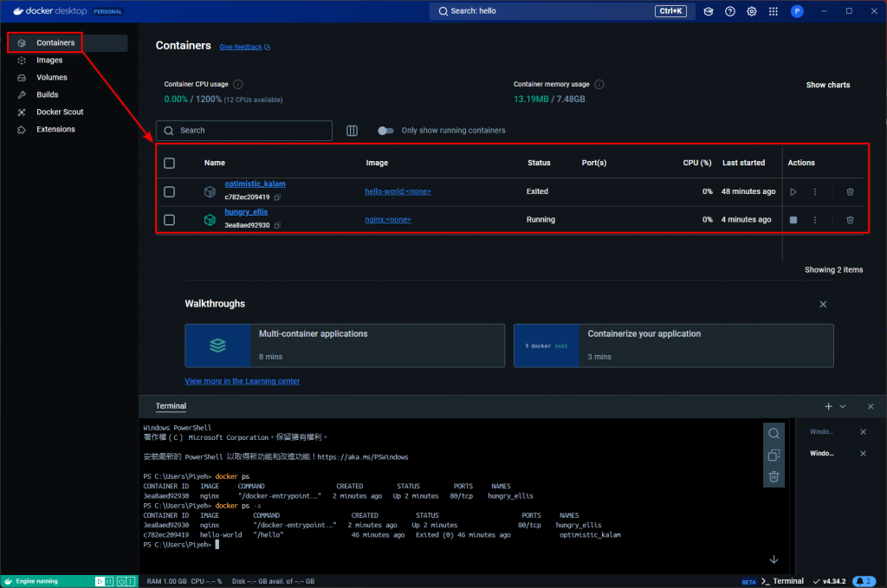Click the engine power icon
The height and width of the screenshot is (588, 887).
point(121,581)
